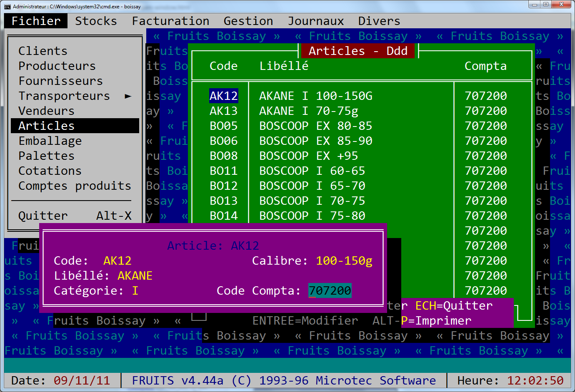Click Quitter Alt-X in menu

[x=75, y=216]
